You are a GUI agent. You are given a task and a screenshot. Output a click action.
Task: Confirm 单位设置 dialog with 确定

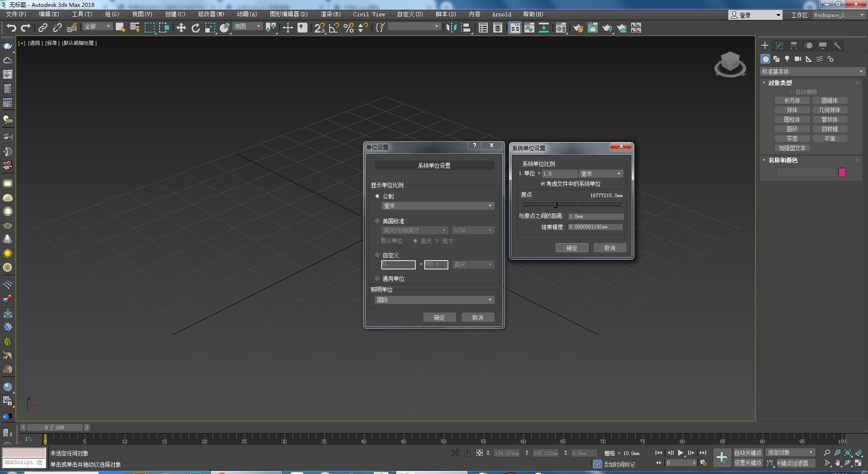pos(439,318)
